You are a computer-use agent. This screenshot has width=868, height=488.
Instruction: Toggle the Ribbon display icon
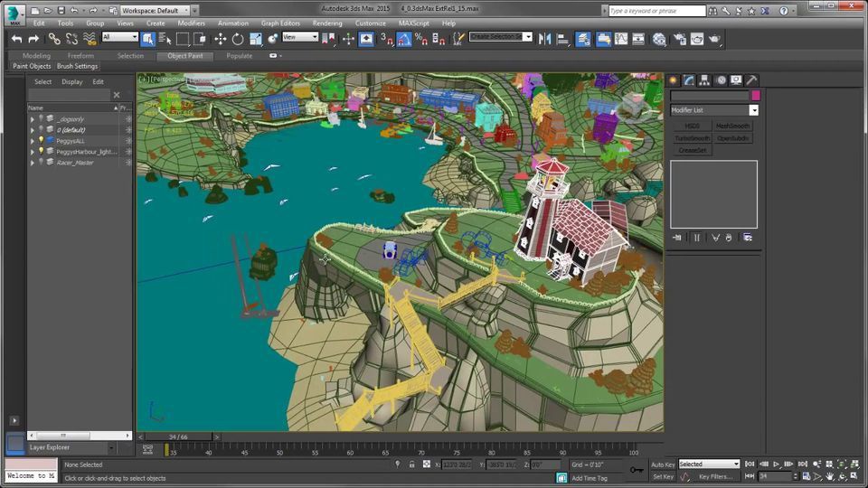(x=603, y=39)
